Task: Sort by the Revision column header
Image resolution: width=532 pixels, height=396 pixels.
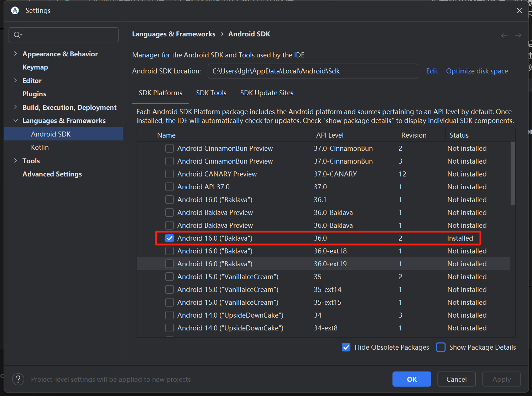Action: (x=421, y=135)
